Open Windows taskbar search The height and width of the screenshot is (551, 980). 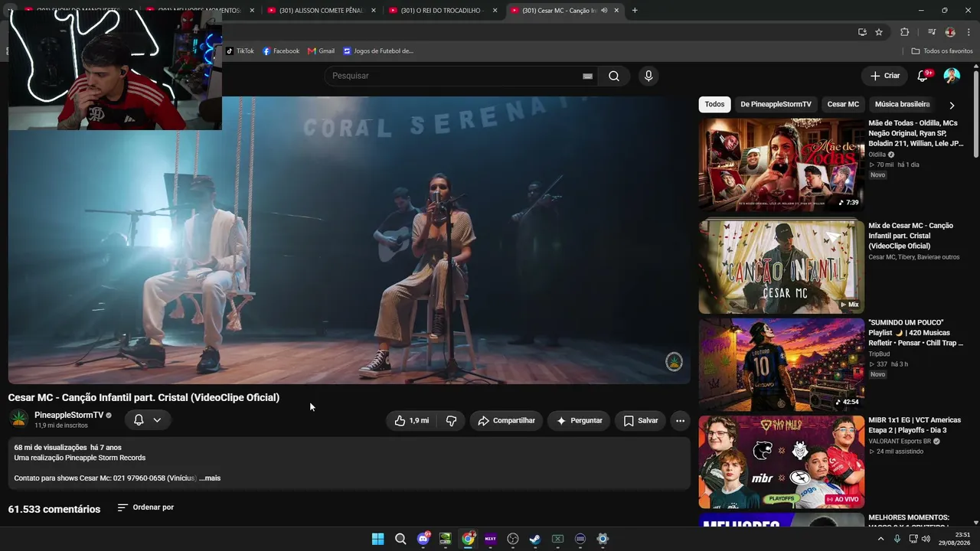(x=400, y=539)
